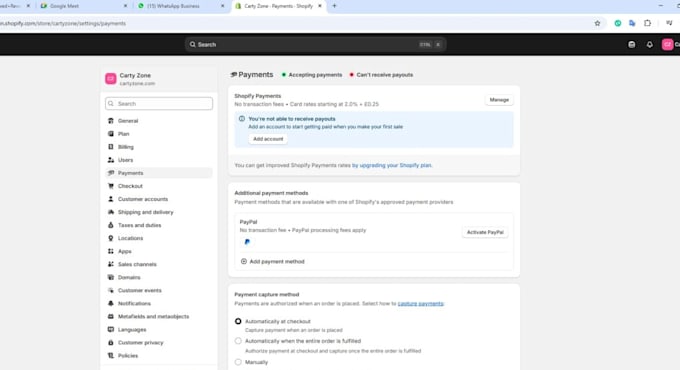Viewport: 680px width, 370px height.
Task: Open Shipping and delivery settings
Action: click(159, 212)
